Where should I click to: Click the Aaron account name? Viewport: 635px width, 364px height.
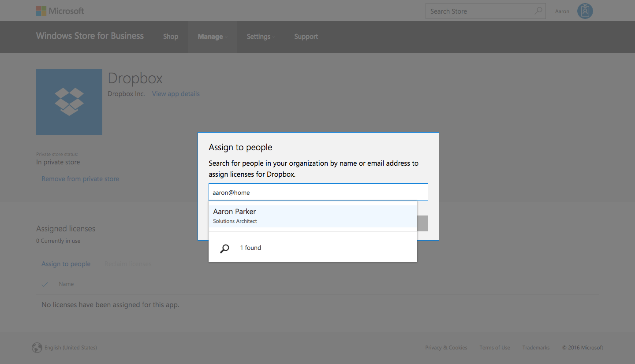[562, 11]
